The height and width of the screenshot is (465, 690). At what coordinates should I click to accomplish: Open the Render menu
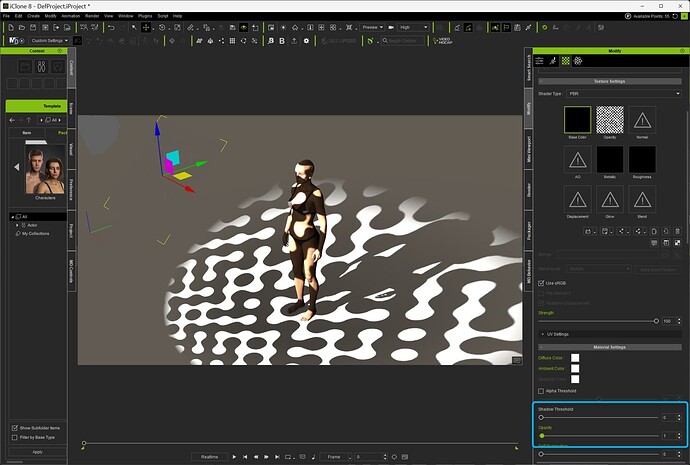[92, 16]
